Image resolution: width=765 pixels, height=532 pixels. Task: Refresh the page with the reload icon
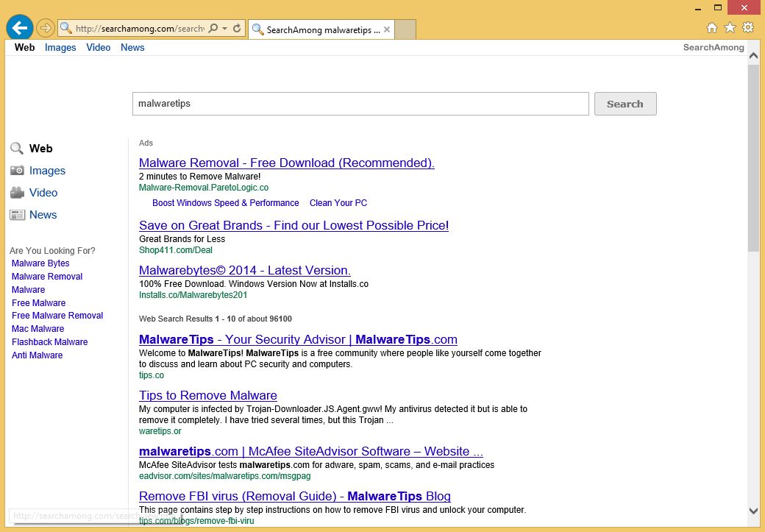click(x=237, y=27)
